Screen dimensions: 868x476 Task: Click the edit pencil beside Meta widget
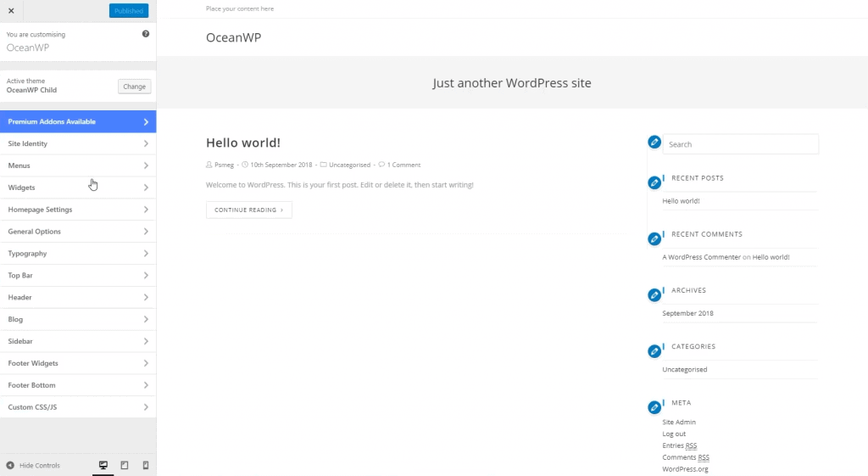(x=654, y=407)
